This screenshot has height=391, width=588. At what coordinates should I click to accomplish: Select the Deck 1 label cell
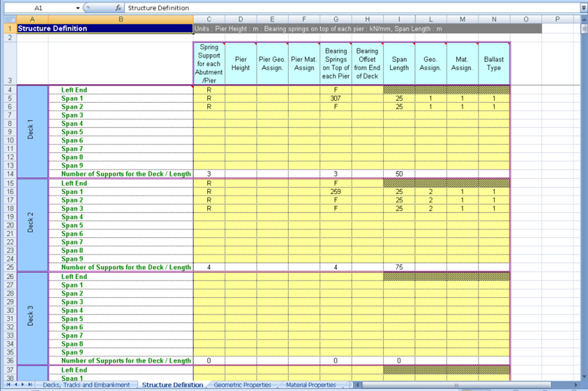pyautogui.click(x=32, y=132)
